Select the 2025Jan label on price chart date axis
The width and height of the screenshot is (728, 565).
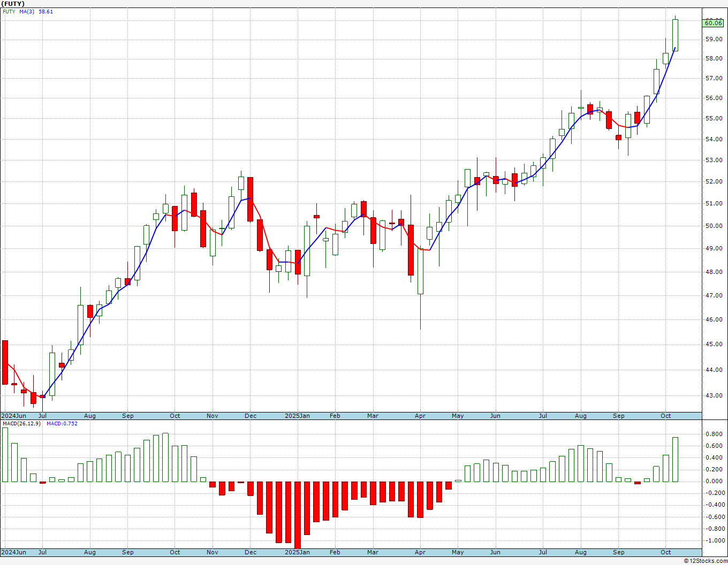297,416
